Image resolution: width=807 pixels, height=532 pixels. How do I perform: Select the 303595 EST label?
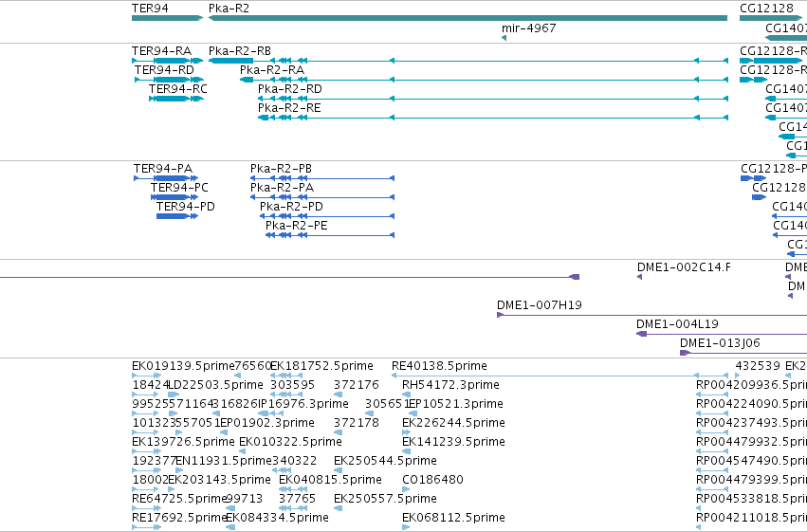click(x=292, y=385)
